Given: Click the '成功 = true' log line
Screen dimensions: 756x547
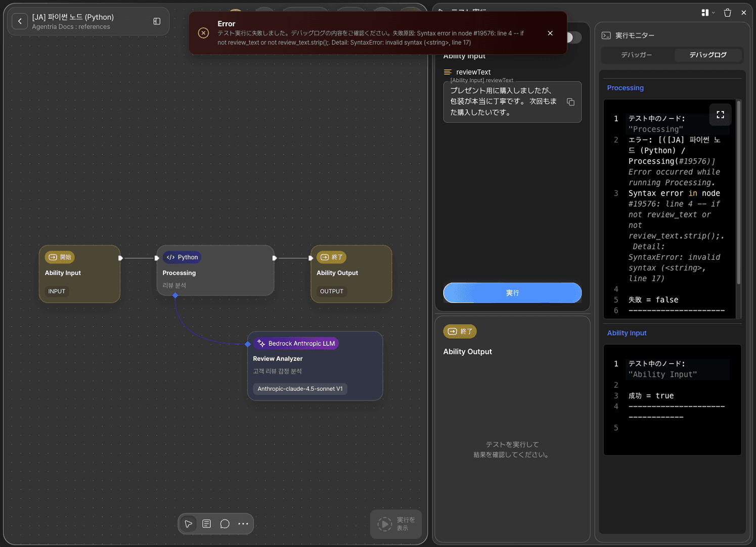Looking at the screenshot, I should click(x=651, y=396).
